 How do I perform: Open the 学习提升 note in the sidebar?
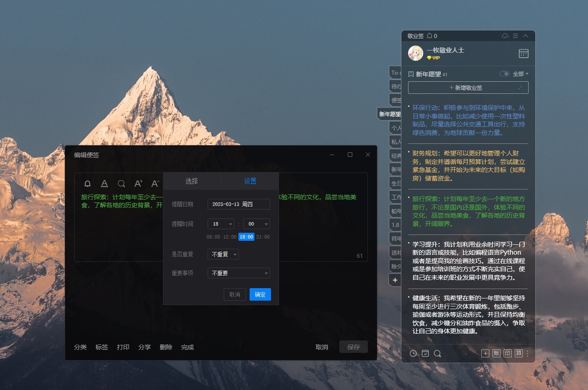click(x=468, y=261)
